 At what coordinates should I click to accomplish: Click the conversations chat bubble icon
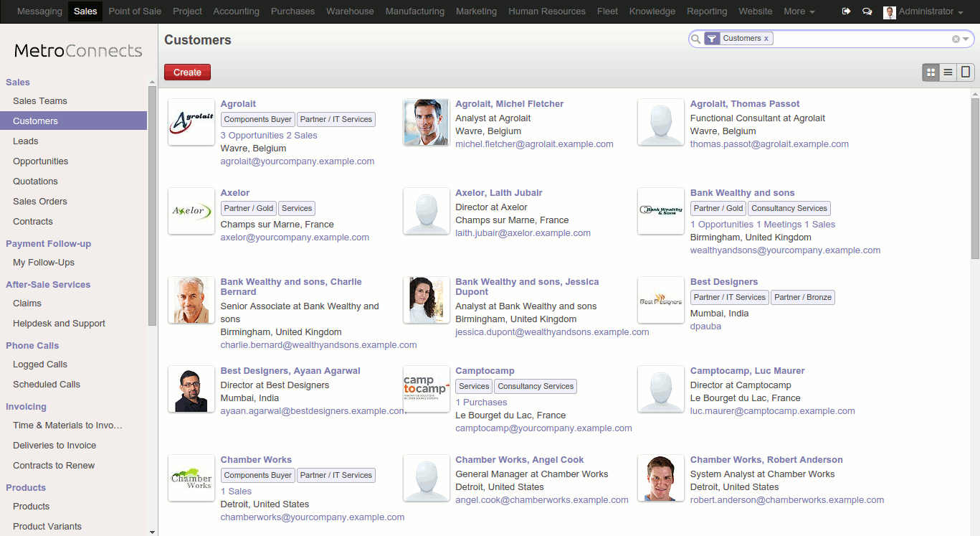point(867,11)
